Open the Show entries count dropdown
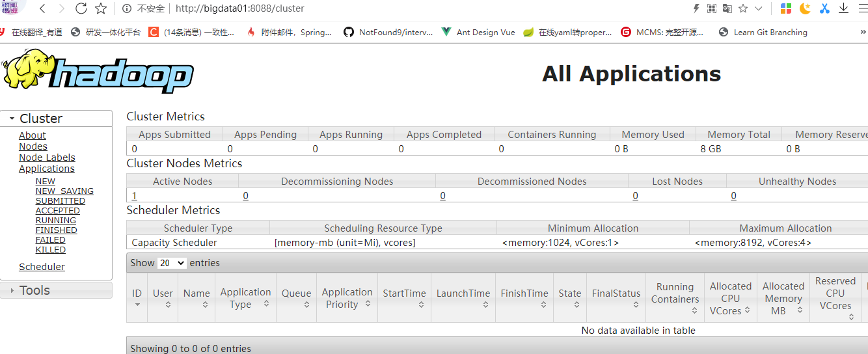Image resolution: width=868 pixels, height=354 pixels. tap(172, 263)
